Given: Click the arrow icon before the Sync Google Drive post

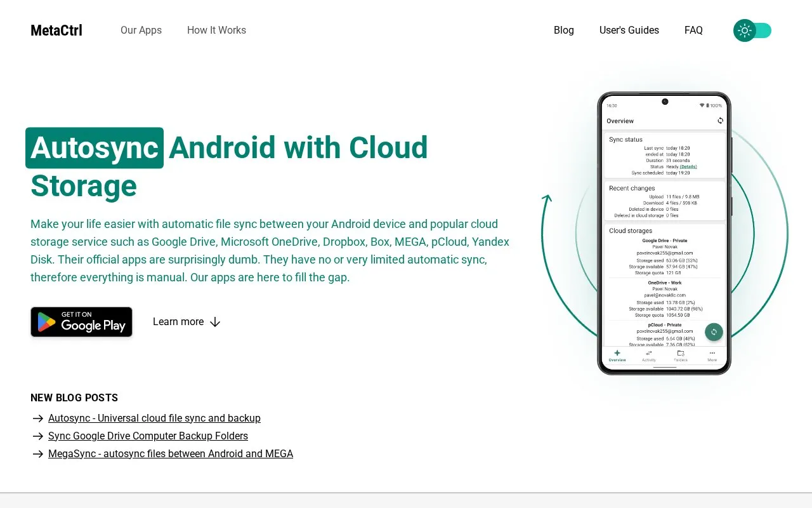Looking at the screenshot, I should 37,436.
